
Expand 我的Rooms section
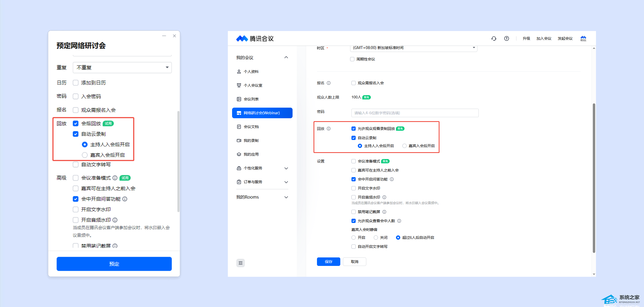[x=286, y=197]
